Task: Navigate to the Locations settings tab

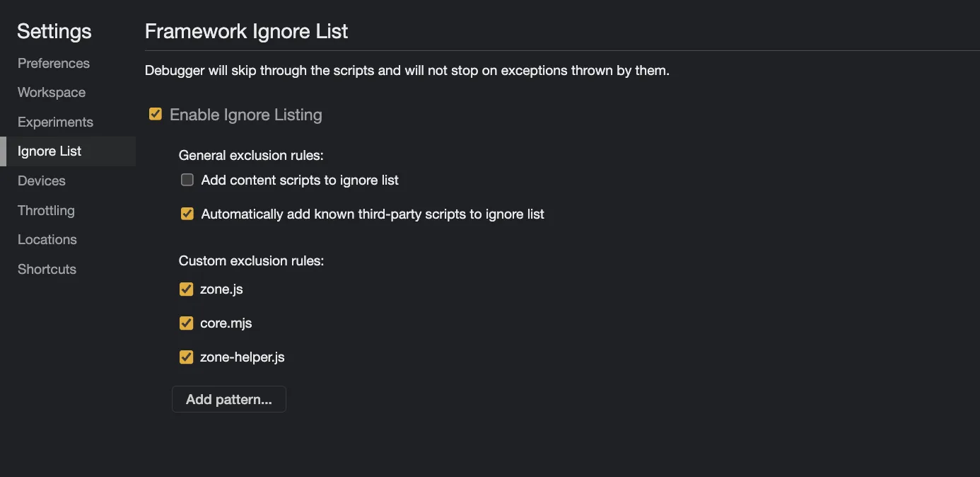Action: (47, 240)
